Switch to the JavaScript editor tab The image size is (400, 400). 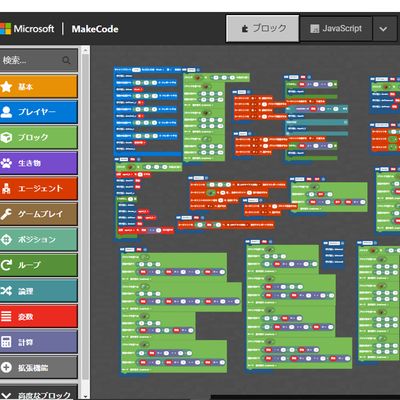(x=336, y=29)
